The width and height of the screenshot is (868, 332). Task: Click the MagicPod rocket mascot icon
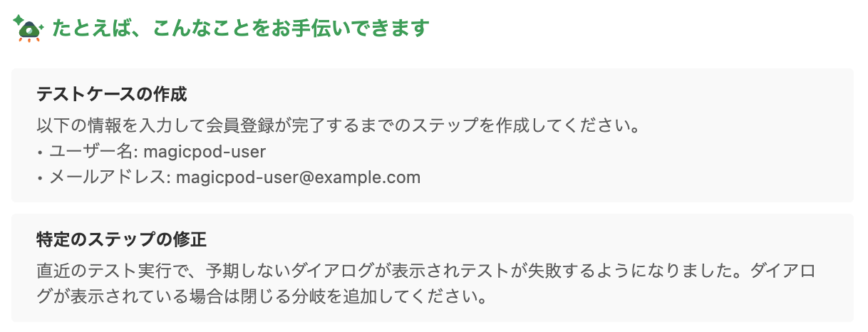coord(29,29)
